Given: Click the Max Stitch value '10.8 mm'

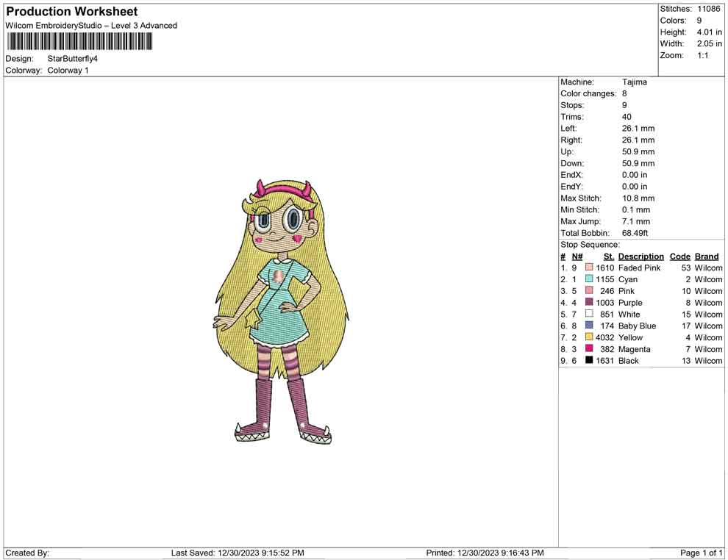Looking at the screenshot, I should click(x=638, y=198).
